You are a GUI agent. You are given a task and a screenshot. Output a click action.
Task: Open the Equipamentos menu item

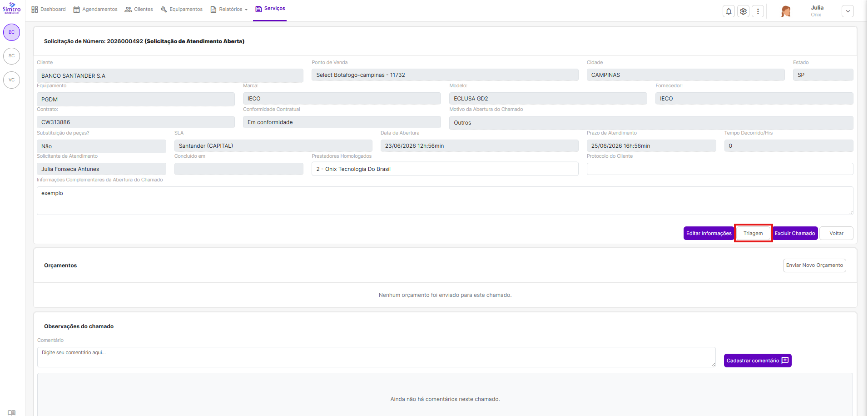pos(182,10)
